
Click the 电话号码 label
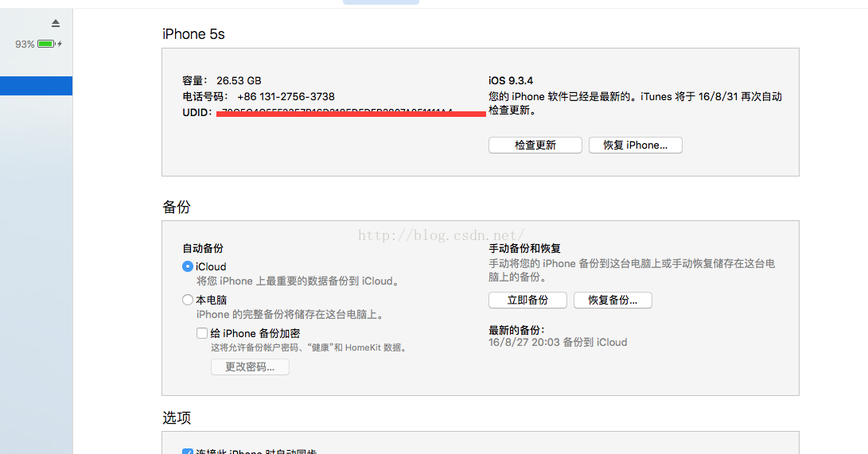(x=205, y=96)
